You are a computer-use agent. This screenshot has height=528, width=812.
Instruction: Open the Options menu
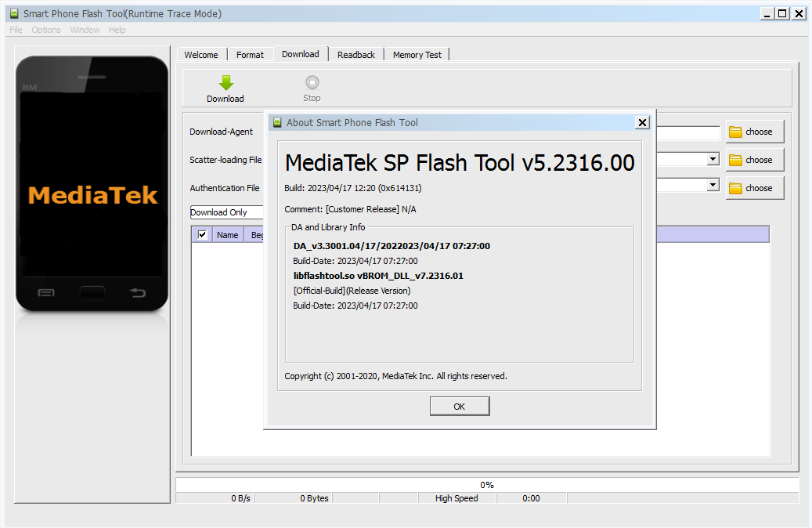46,30
